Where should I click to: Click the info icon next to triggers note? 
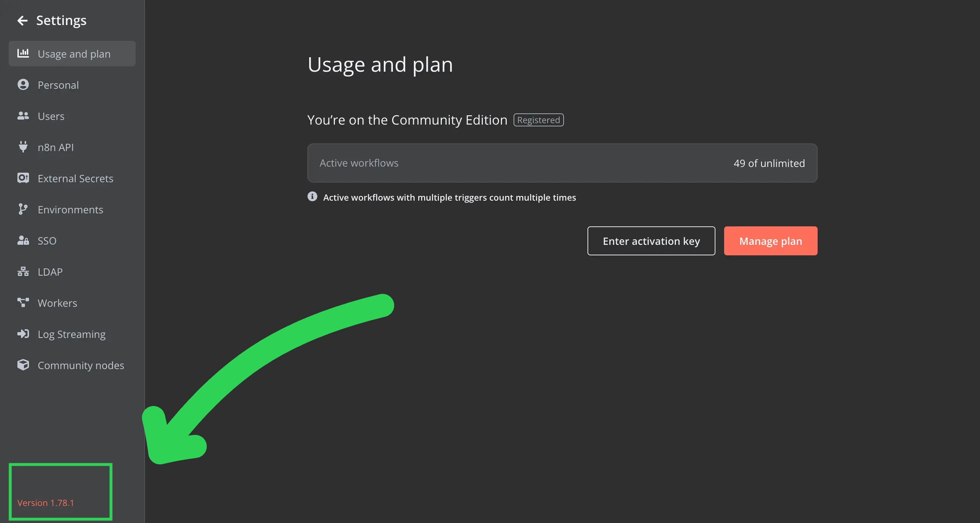(312, 197)
